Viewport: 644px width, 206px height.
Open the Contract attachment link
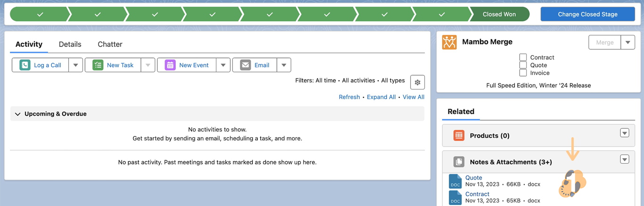tap(477, 194)
